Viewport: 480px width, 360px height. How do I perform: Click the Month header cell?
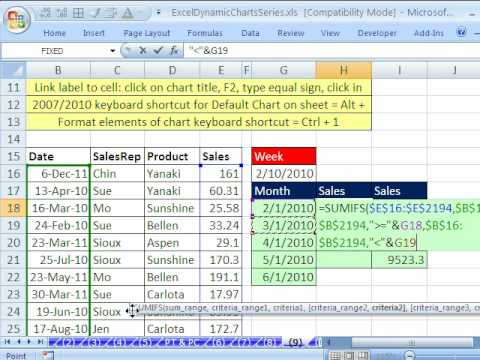point(284,191)
